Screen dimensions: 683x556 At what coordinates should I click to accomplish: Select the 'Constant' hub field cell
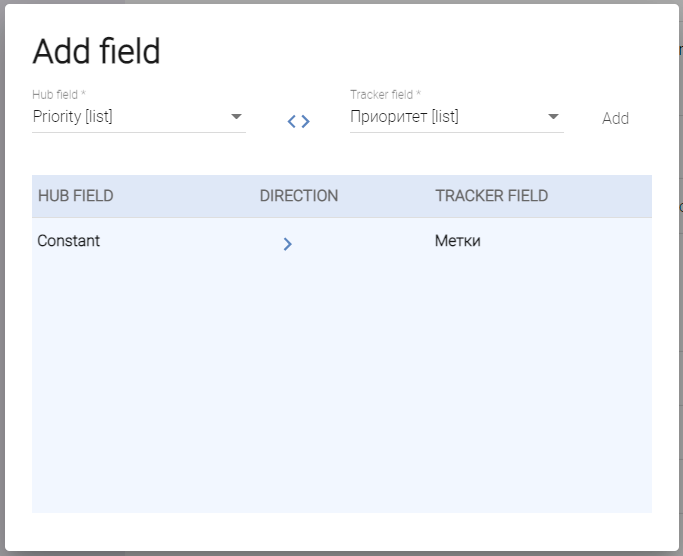69,241
